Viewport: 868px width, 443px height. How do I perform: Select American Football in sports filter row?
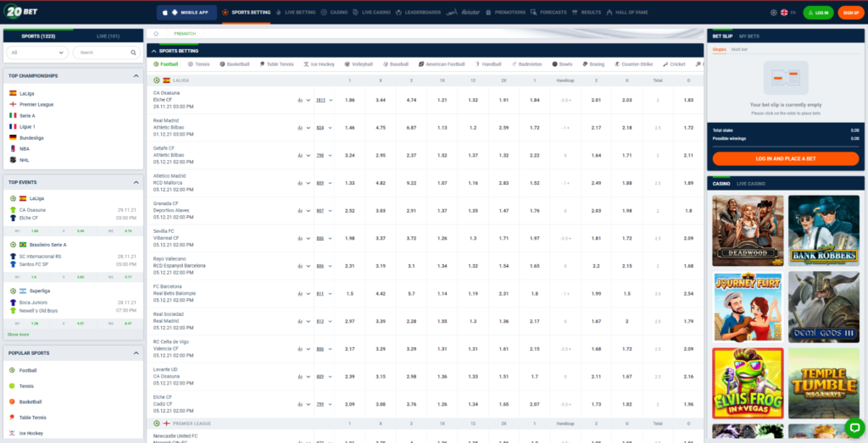point(442,64)
